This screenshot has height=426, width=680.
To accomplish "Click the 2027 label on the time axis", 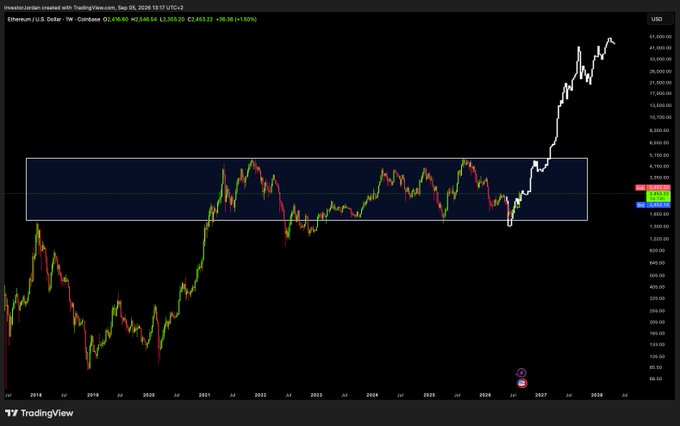I will [x=541, y=395].
